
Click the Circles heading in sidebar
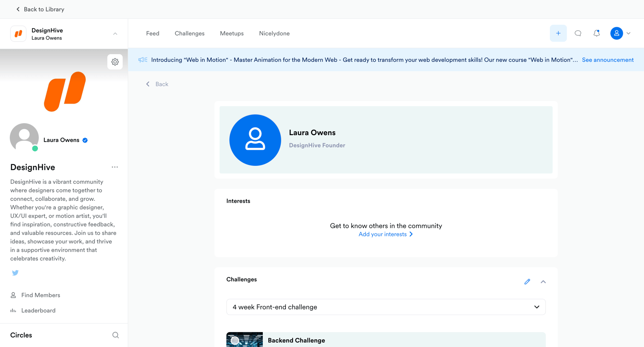coord(21,335)
